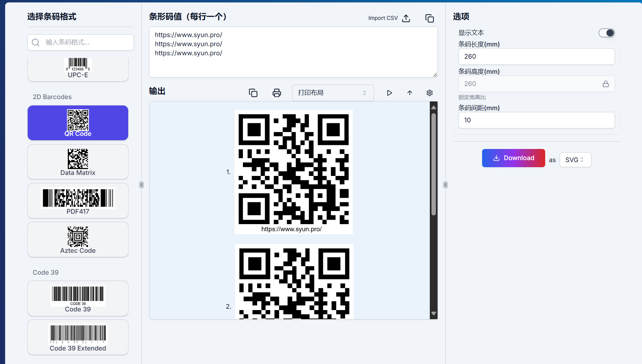This screenshot has height=364, width=642.
Task: Open the SVG file format dropdown
Action: [575, 160]
